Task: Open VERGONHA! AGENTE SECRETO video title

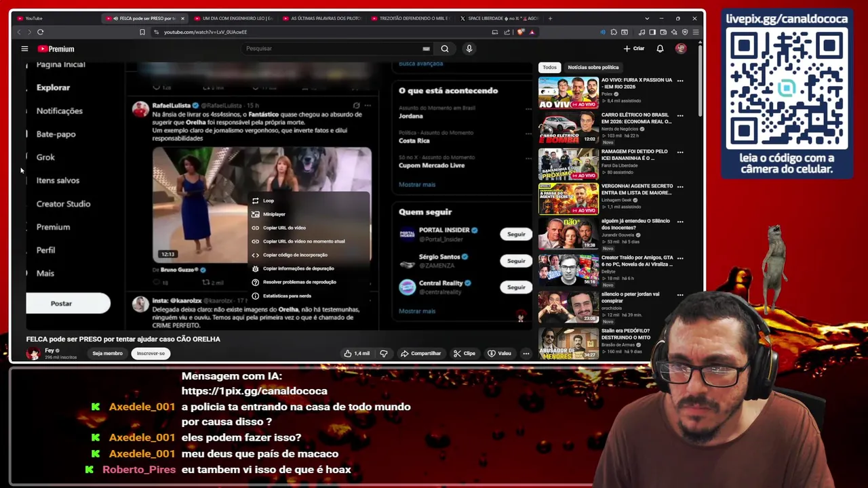Action: pos(637,189)
